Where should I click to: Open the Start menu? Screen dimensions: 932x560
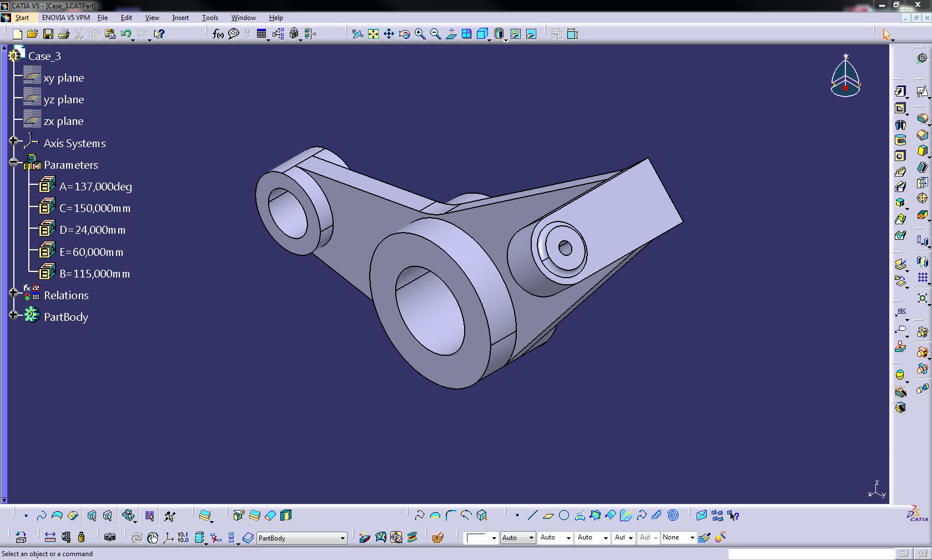pyautogui.click(x=22, y=18)
